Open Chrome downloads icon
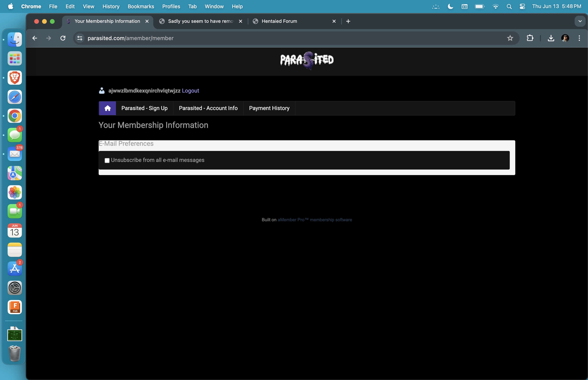The height and width of the screenshot is (380, 588). click(551, 38)
